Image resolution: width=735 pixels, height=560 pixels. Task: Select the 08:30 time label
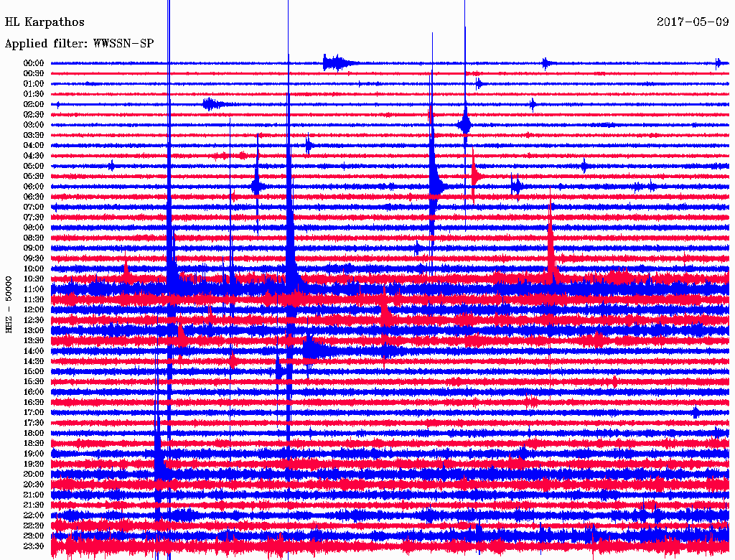point(34,238)
